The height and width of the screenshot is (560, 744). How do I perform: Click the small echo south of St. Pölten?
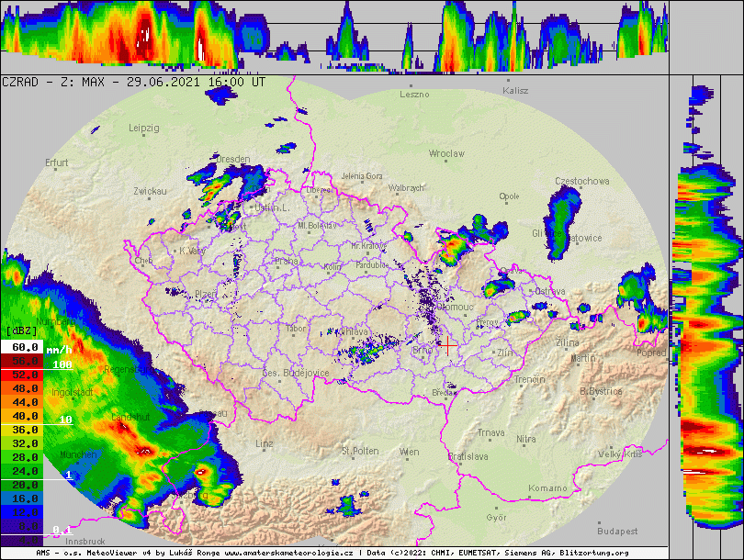coord(347,505)
